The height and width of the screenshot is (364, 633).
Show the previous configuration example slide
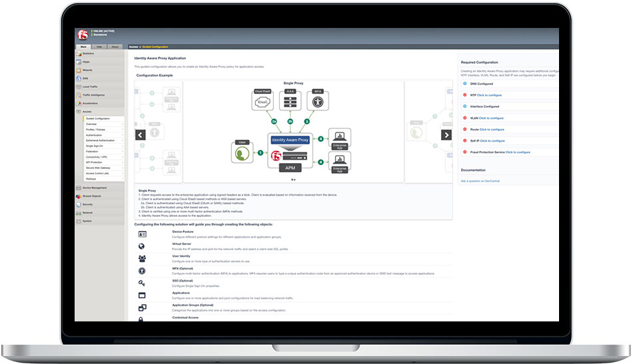click(x=141, y=135)
